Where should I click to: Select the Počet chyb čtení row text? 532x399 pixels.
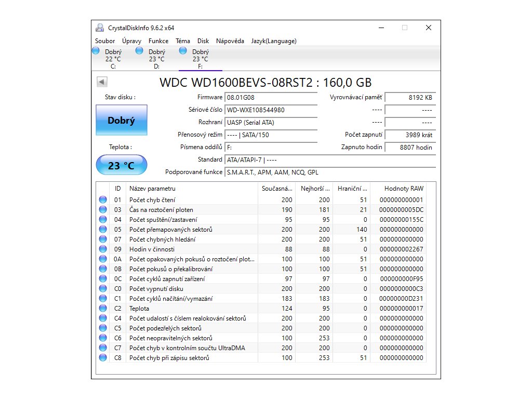152,200
